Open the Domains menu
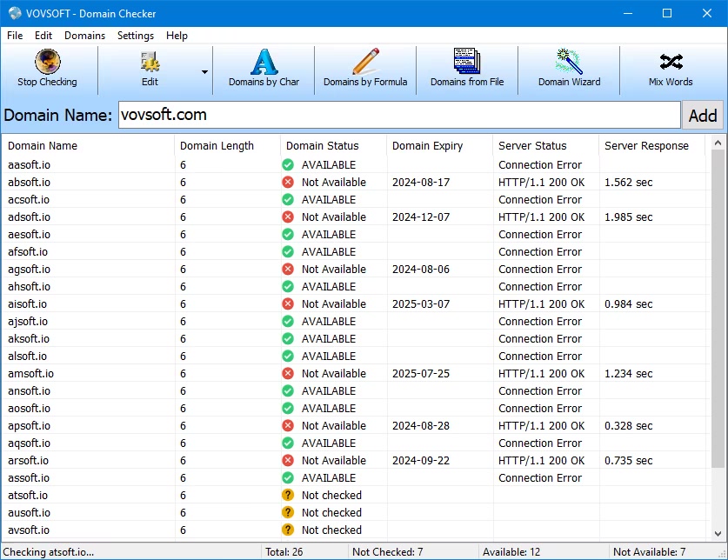 (x=84, y=36)
